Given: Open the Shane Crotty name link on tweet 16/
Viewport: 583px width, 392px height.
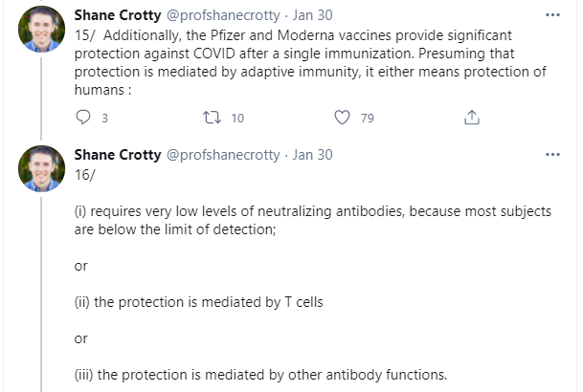Looking at the screenshot, I should coord(117,154).
